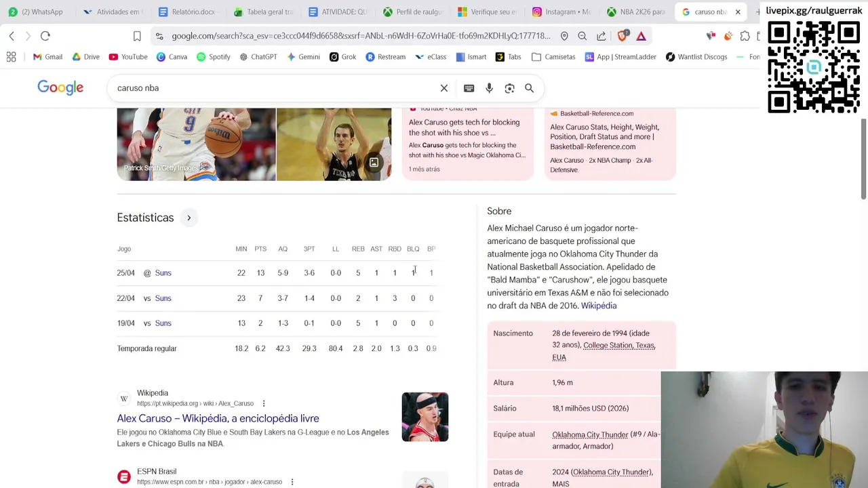Open the zoom level icon in address bar
The width and height of the screenshot is (868, 488).
click(x=583, y=36)
